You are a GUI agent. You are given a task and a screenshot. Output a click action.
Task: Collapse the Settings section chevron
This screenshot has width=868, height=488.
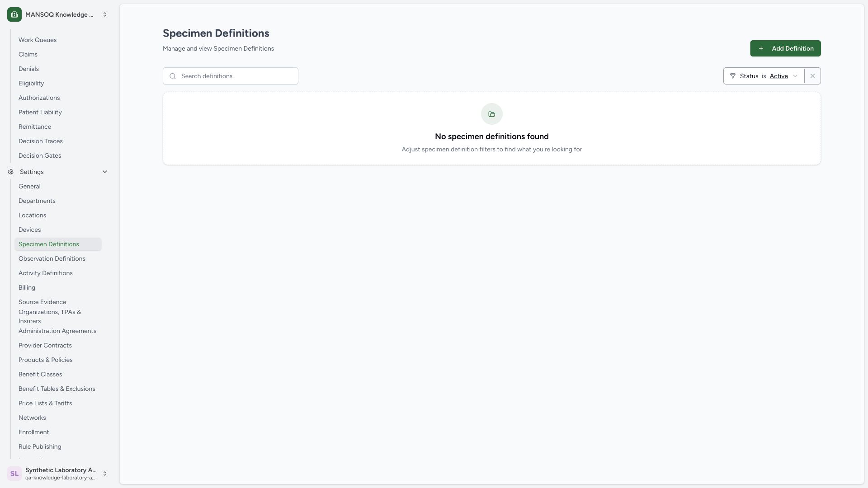pyautogui.click(x=105, y=172)
